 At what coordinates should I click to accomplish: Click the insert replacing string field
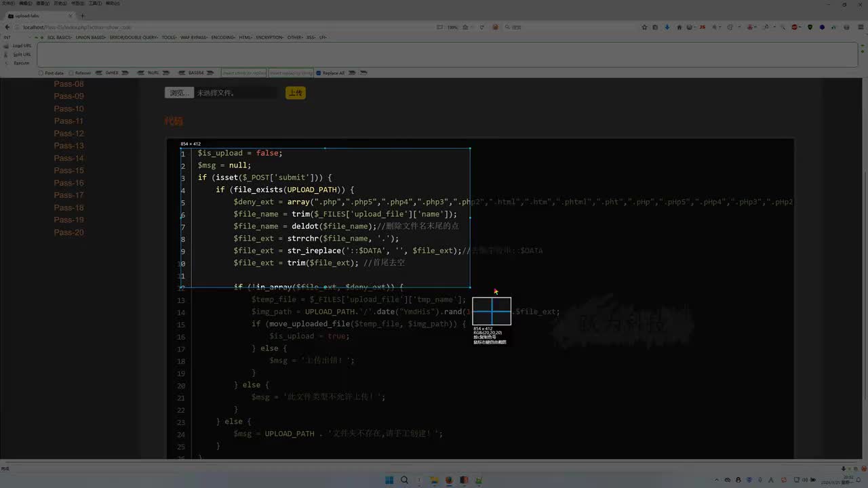292,73
